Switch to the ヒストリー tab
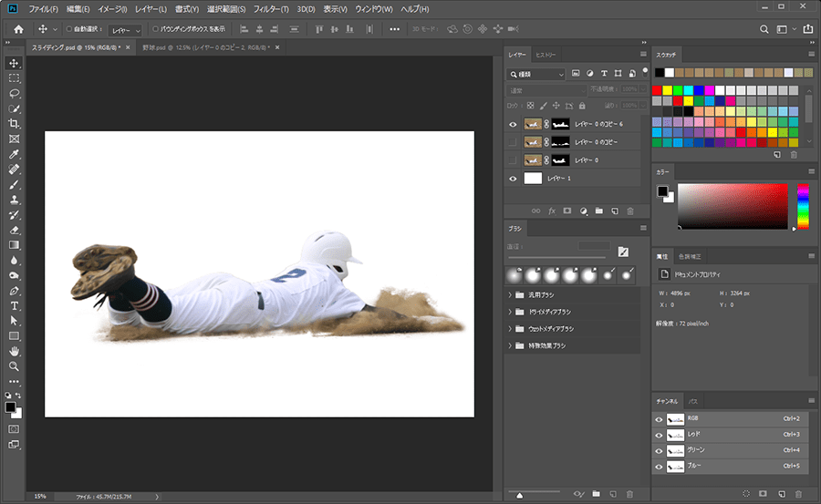Viewport: 821px width, 504px height. coord(547,56)
